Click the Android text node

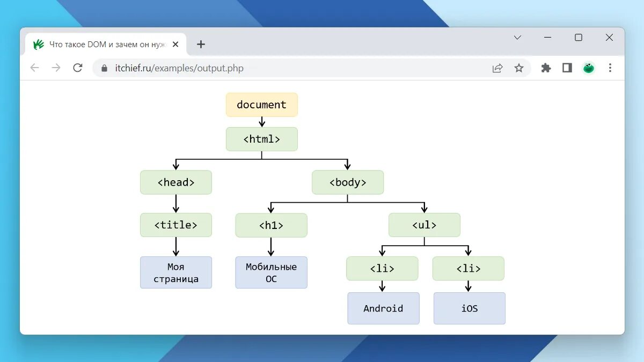383,308
